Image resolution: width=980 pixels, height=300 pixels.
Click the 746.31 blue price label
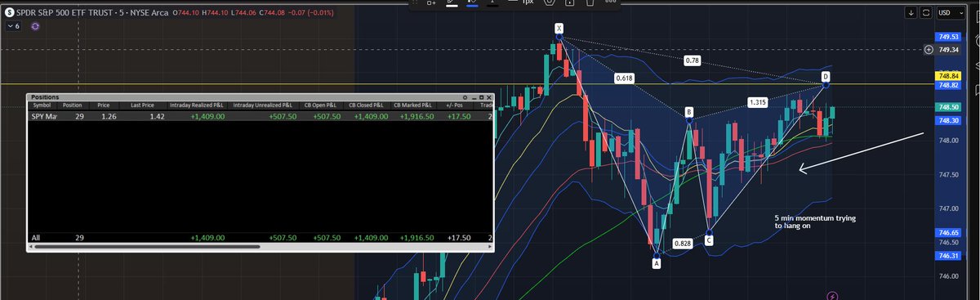(949, 256)
